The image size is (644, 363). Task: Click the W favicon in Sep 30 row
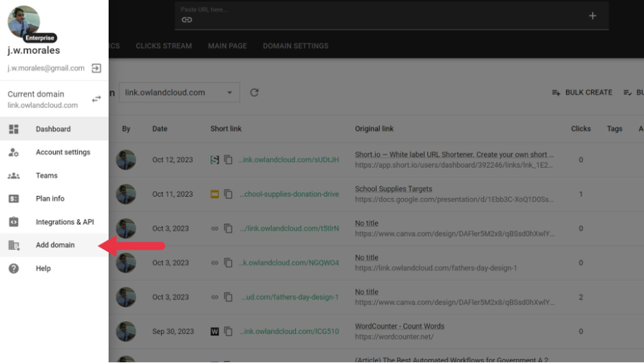pyautogui.click(x=215, y=331)
